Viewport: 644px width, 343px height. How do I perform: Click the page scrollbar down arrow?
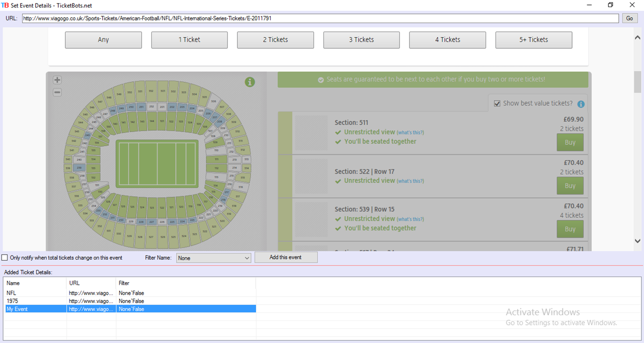click(x=638, y=241)
